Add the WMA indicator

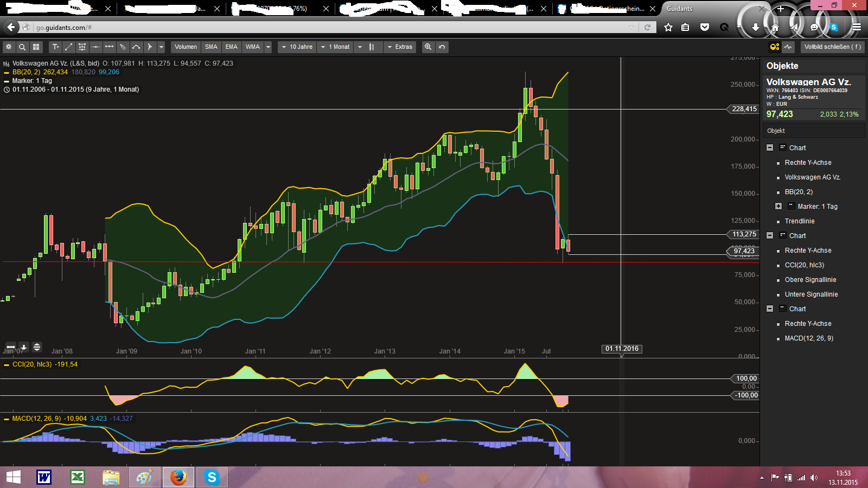coord(253,47)
